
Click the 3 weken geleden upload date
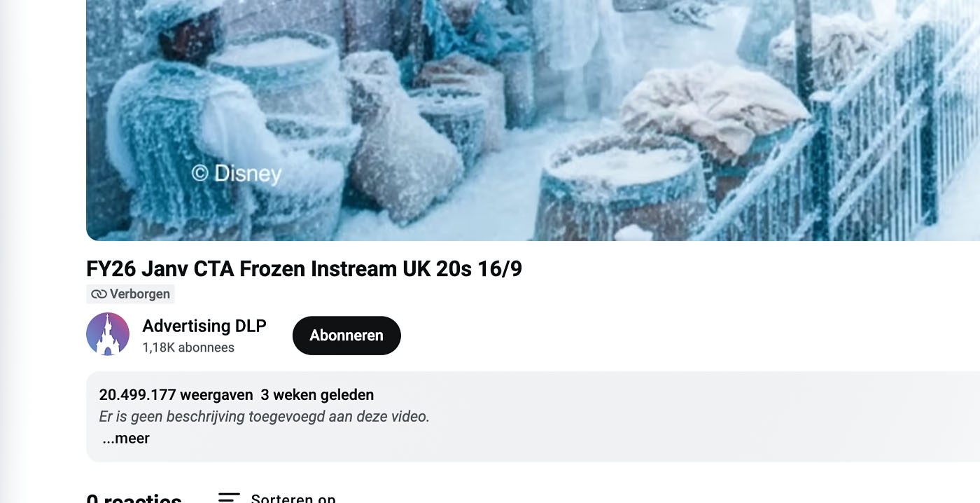[317, 395]
